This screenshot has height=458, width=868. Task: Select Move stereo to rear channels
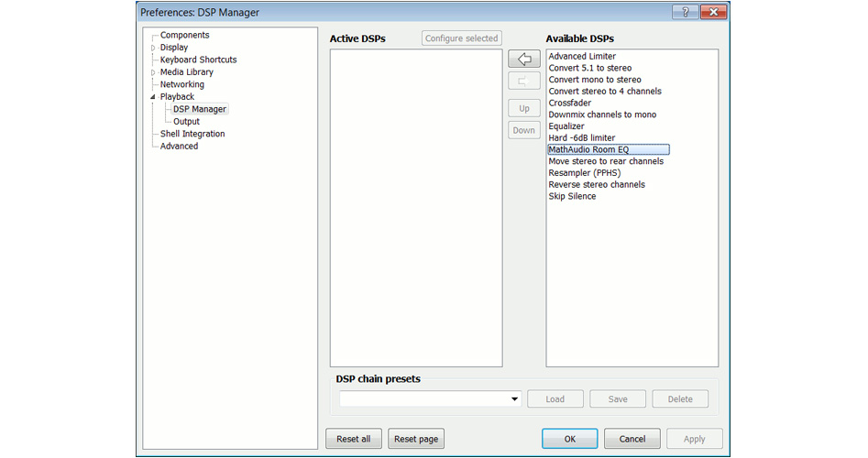tap(606, 161)
